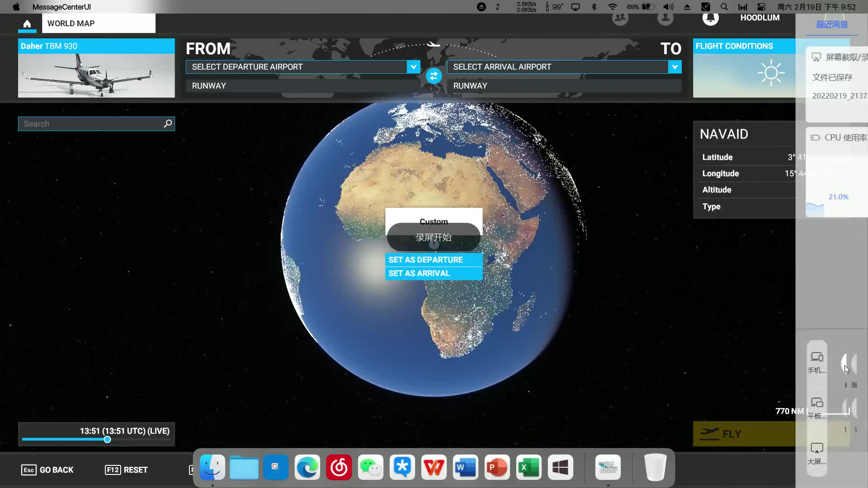This screenshot has height=488, width=868.
Task: Click the sunny weather icon
Action: [x=770, y=73]
